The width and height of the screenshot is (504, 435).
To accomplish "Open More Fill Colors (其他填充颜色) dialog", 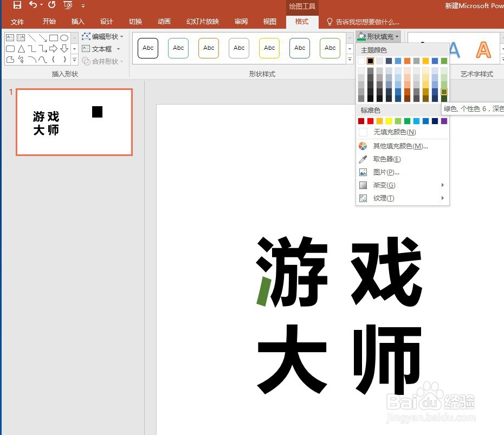I will (403, 146).
